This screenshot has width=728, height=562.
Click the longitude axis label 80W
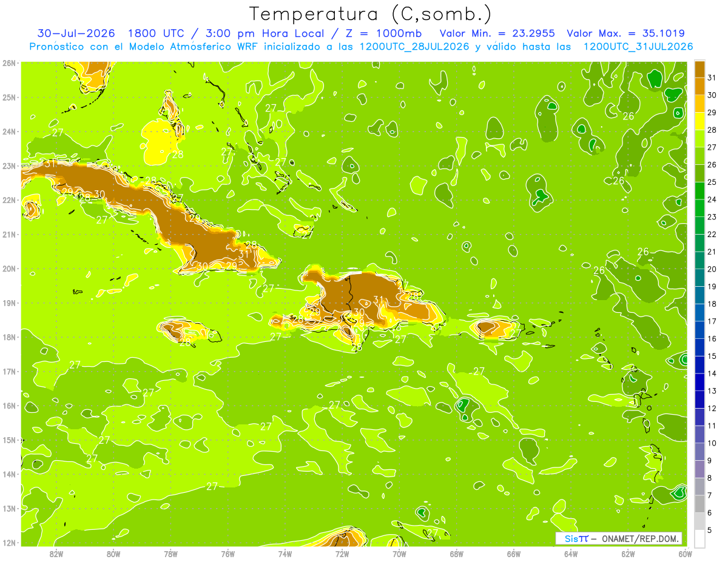point(113,554)
